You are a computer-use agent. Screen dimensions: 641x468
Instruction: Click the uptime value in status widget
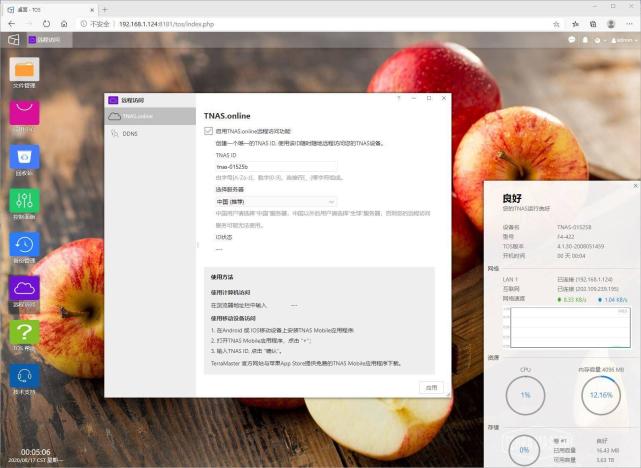click(571, 256)
